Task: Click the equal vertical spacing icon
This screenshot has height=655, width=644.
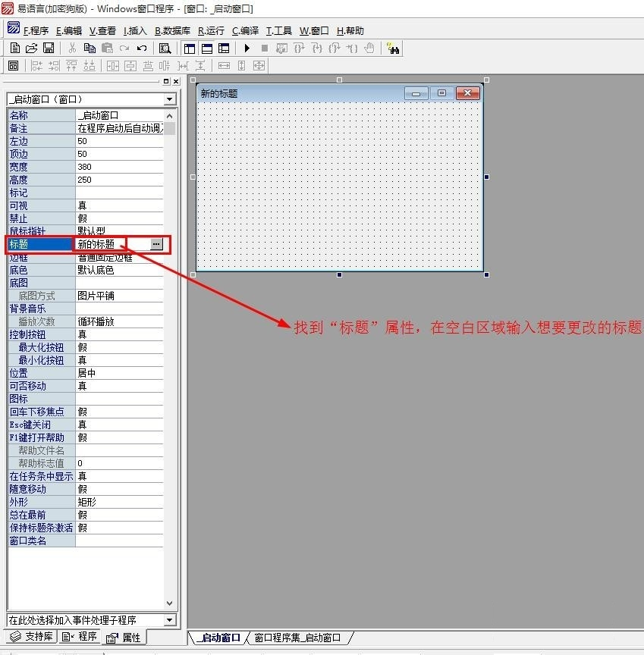Action: click(x=200, y=66)
